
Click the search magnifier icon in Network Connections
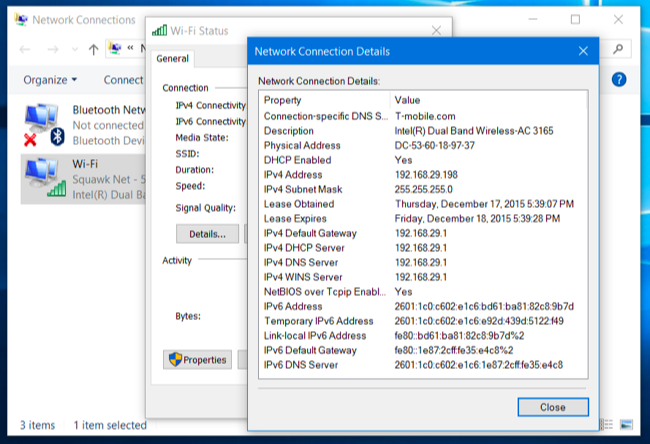click(x=618, y=49)
